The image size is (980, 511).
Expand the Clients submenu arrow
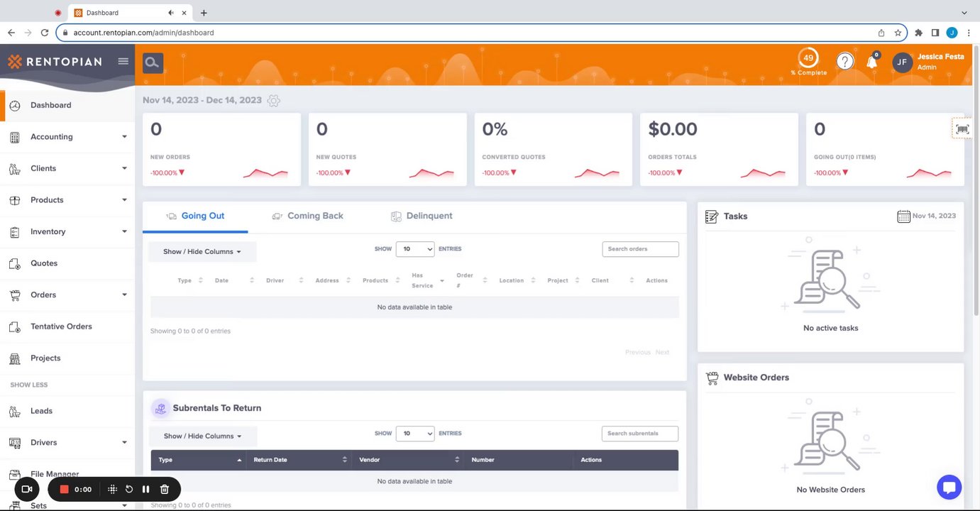[124, 169]
